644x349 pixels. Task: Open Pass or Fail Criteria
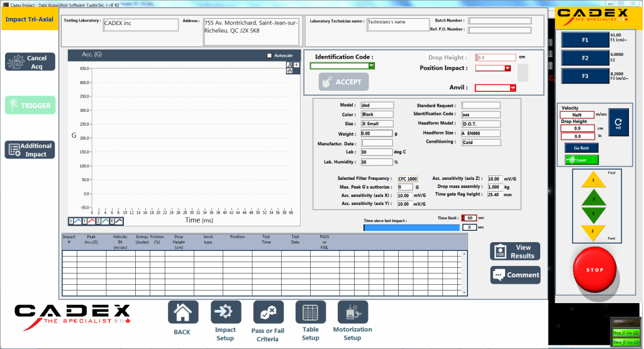[268, 313]
